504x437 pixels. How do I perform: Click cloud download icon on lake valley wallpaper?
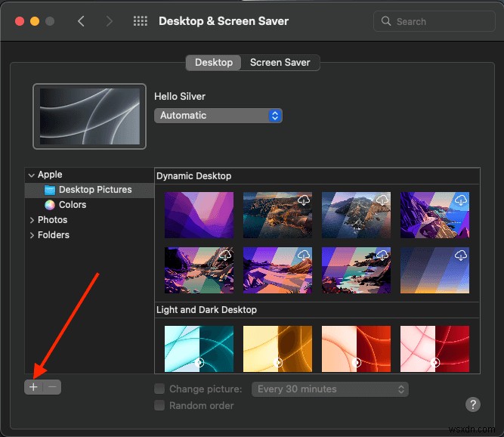(x=225, y=256)
